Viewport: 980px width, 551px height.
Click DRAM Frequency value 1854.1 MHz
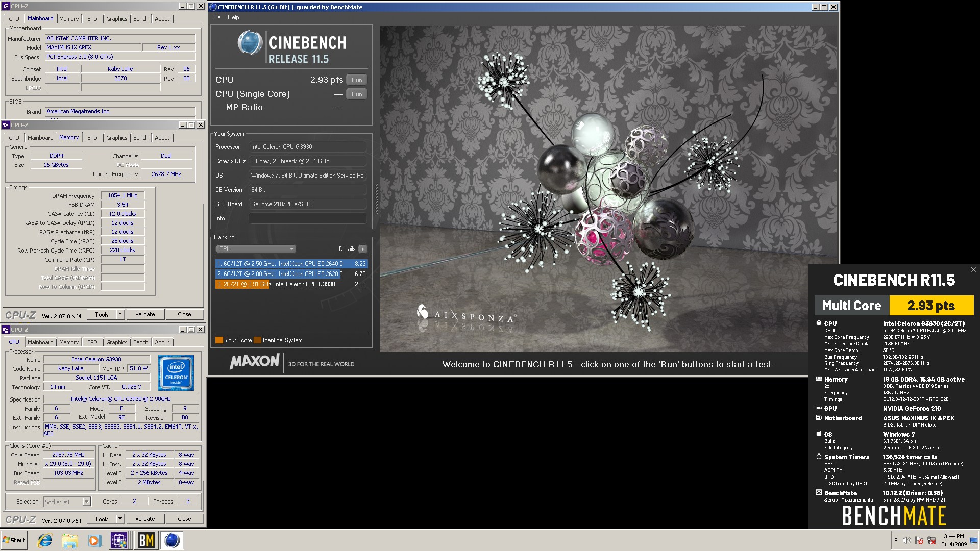point(122,196)
